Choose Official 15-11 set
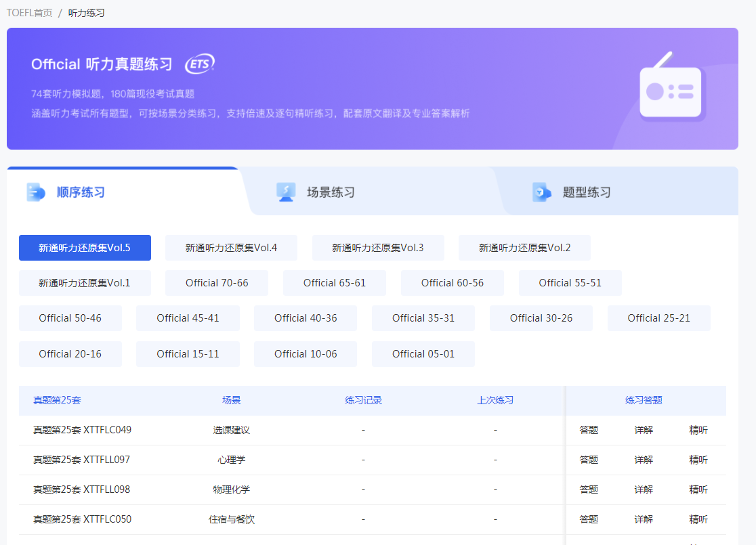This screenshot has height=545, width=756. click(x=188, y=353)
